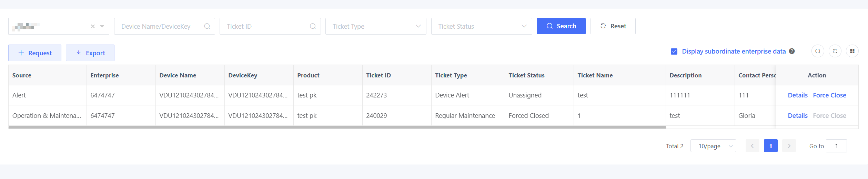Toggle the round search icon above the table
This screenshot has height=179, width=868.
click(x=818, y=51)
